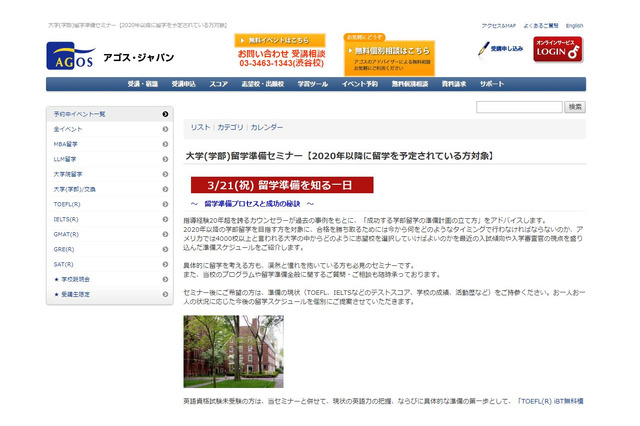The height and width of the screenshot is (426, 640).
Task: Open アクセス&MAP link
Action: click(x=498, y=26)
